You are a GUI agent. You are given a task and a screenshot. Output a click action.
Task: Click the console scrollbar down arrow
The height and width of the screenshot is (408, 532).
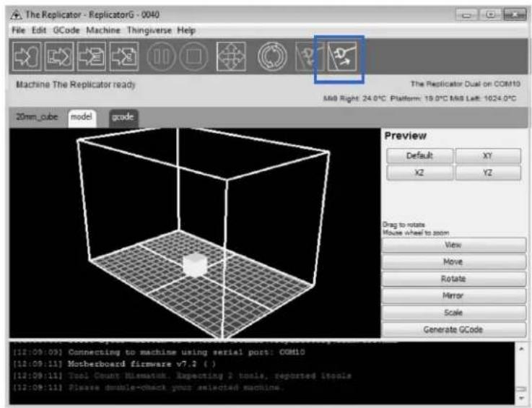(521, 398)
